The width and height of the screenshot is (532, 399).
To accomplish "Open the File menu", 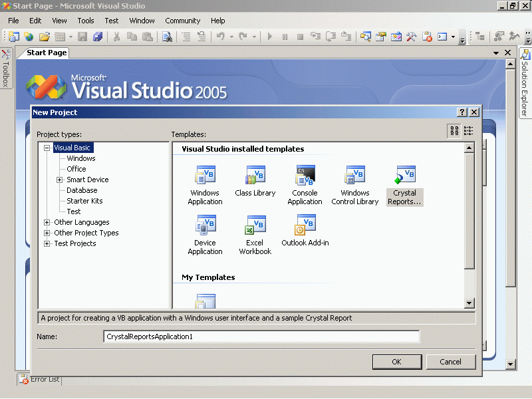I will coord(13,21).
